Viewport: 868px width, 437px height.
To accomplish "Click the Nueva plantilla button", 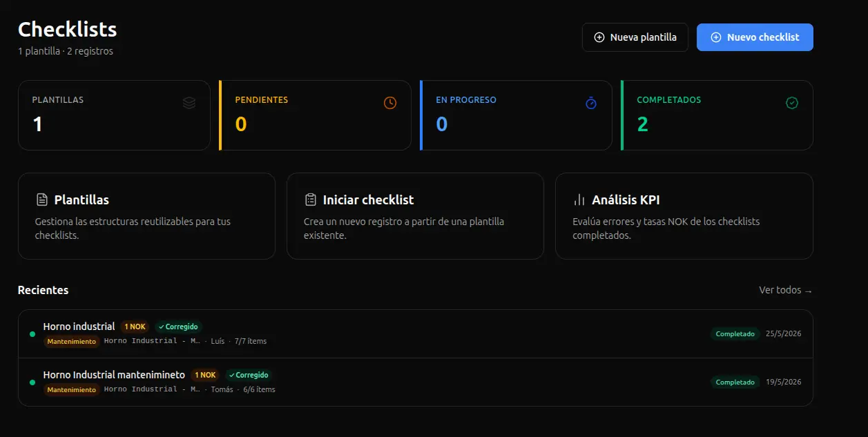I will 635,37.
